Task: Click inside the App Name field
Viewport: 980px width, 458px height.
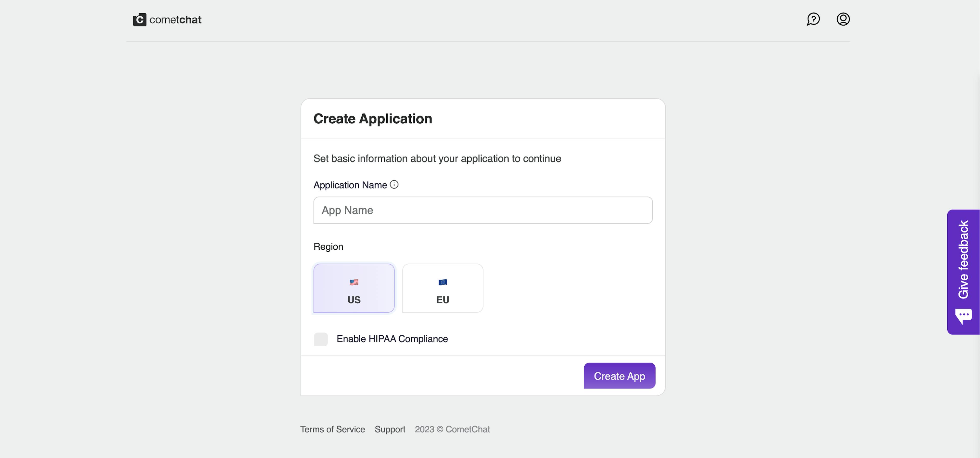Action: (482, 210)
